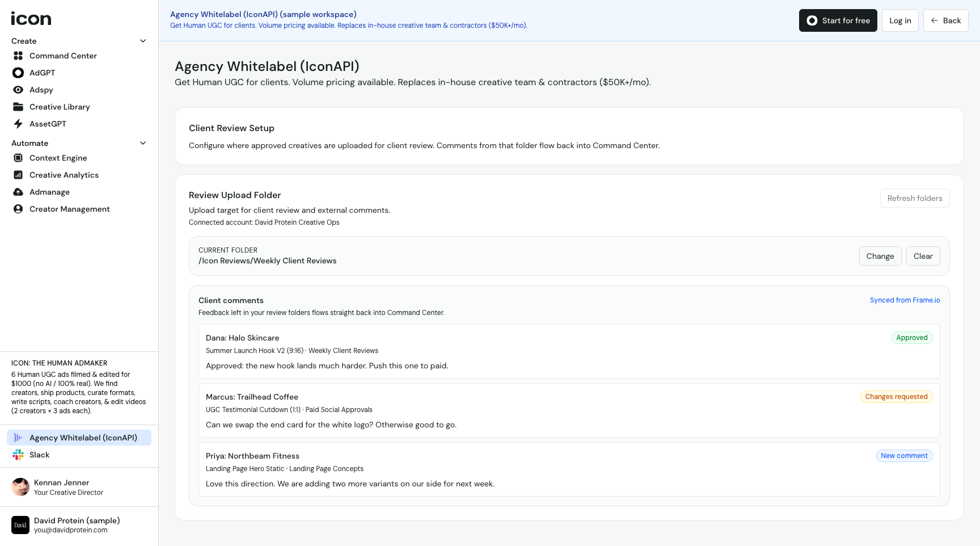Click Connected account: David Protein Creative Ops
The height and width of the screenshot is (546, 980).
click(x=264, y=222)
